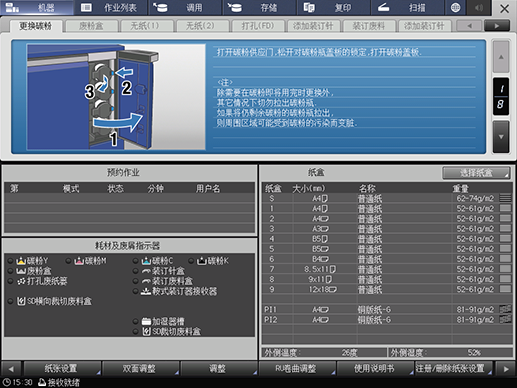This screenshot has width=517, height=388.
Task: Click paper level indicator for tray 5
Action: click(x=506, y=249)
